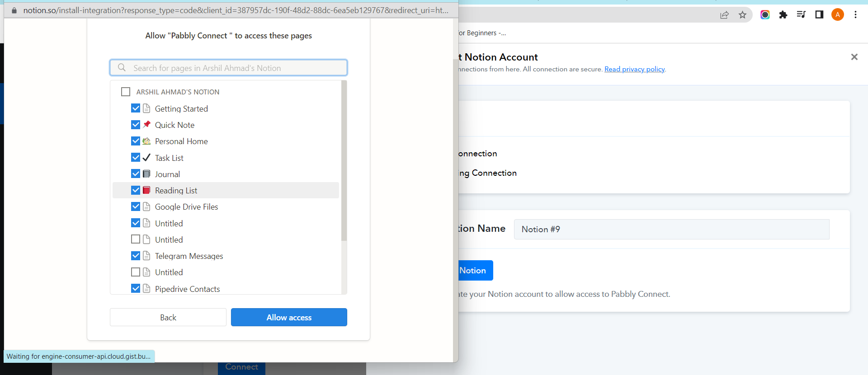The image size is (868, 375).
Task: Click the Telegram Messages label
Action: pyautogui.click(x=189, y=256)
